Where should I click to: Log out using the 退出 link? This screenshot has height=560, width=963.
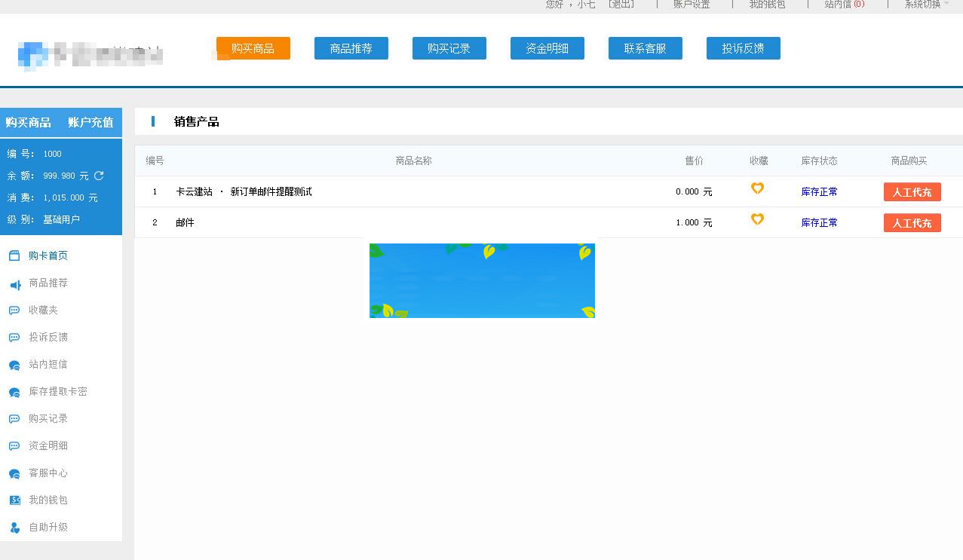point(621,4)
